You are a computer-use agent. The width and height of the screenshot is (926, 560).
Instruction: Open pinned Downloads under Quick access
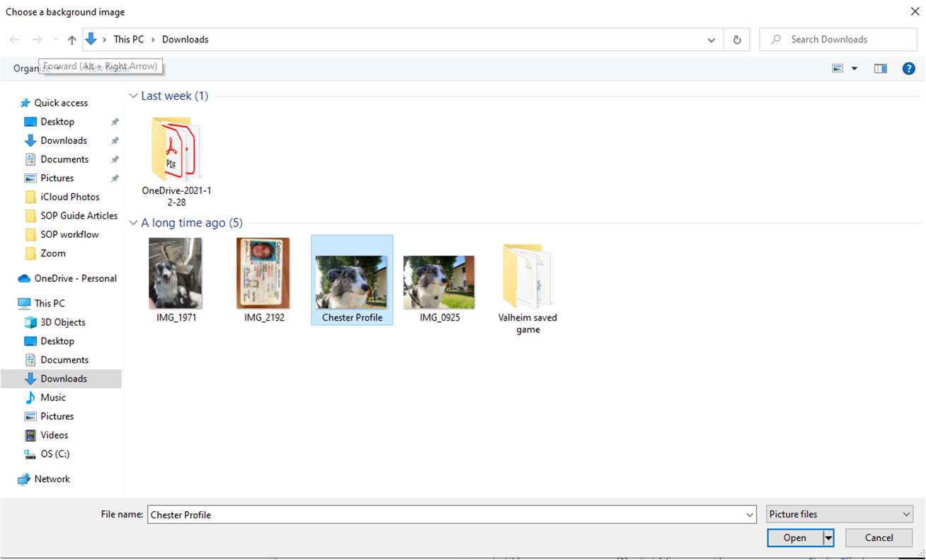64,140
